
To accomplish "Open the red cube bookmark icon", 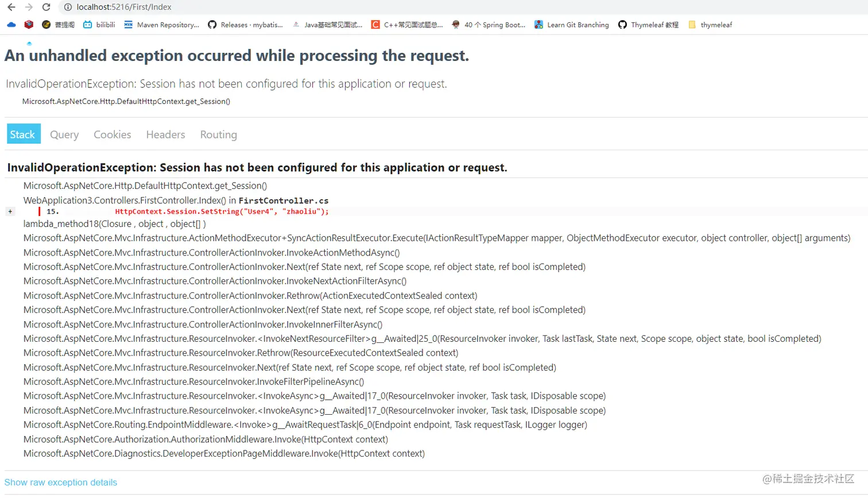I will pyautogui.click(x=29, y=25).
